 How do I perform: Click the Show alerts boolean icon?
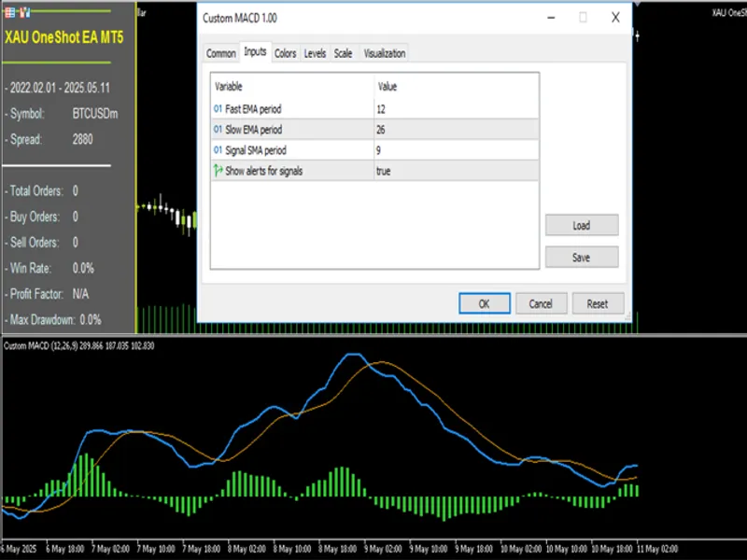coord(218,171)
